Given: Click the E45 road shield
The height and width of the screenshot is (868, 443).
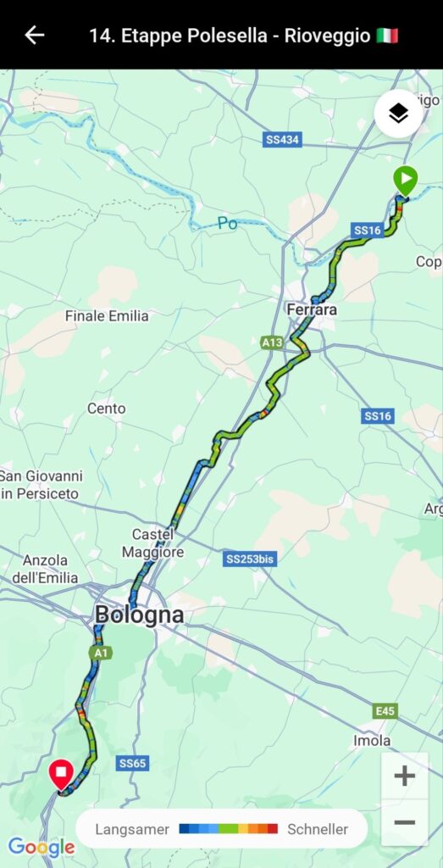Looking at the screenshot, I should click(385, 711).
